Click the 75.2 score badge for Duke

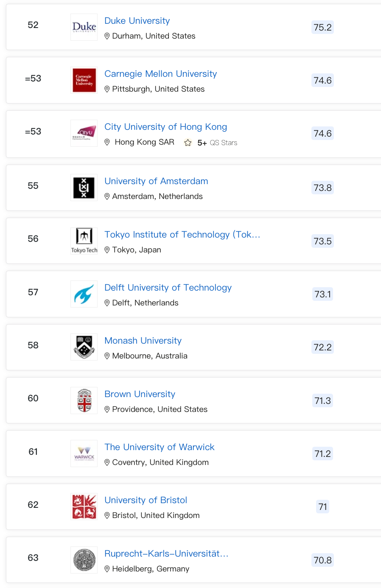coord(322,28)
